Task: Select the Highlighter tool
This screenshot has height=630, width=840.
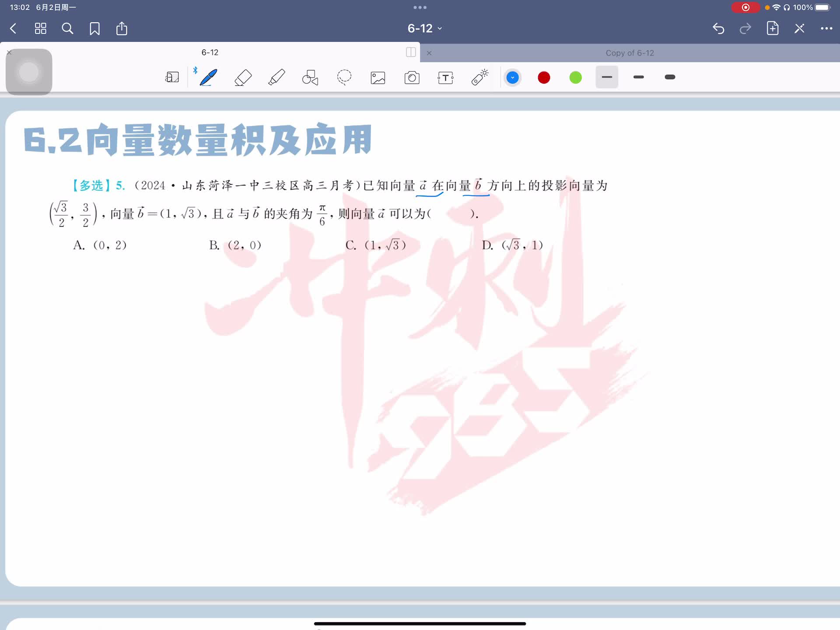Action: (x=276, y=77)
